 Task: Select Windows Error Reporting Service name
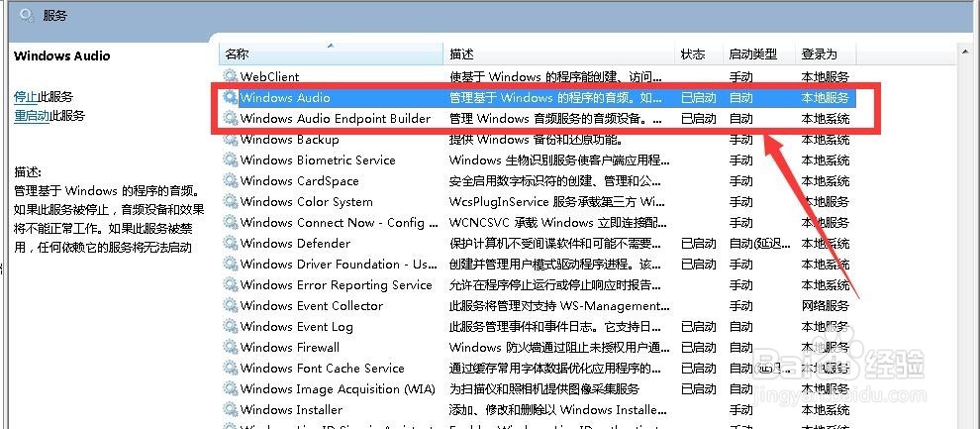click(x=337, y=284)
